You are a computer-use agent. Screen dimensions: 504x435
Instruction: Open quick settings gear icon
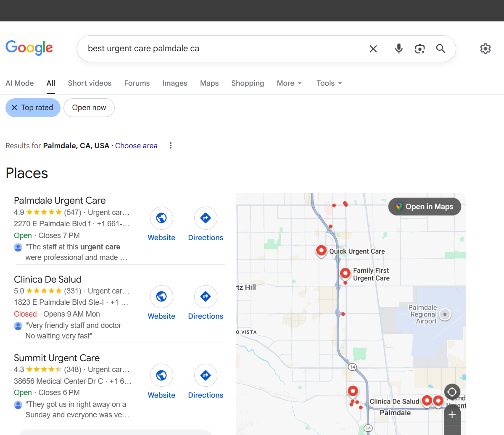tap(486, 49)
